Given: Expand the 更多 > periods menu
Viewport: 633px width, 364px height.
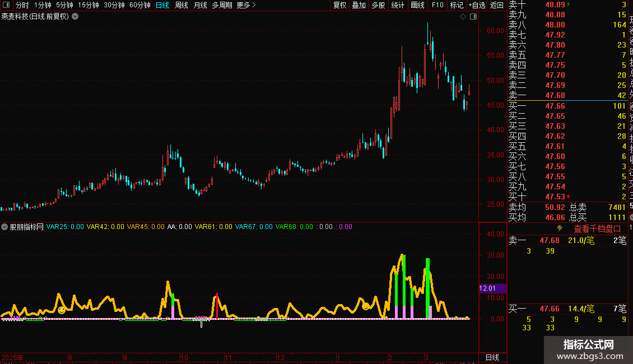Looking at the screenshot, I should click(246, 5).
